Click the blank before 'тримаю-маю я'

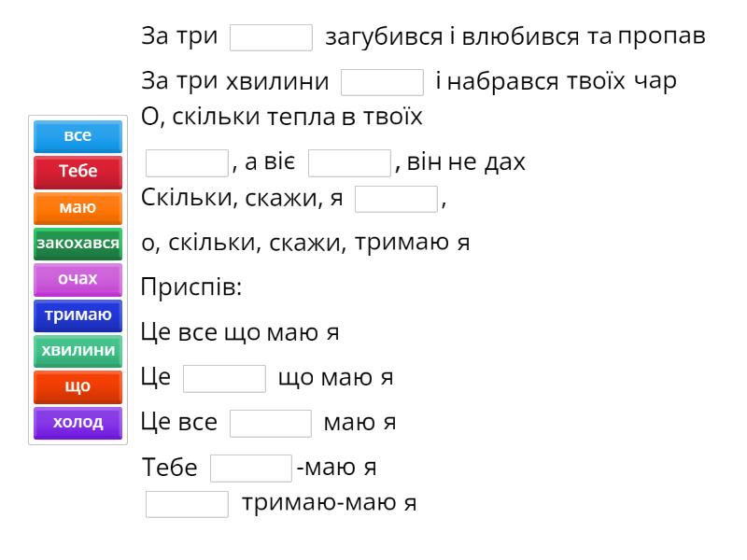click(187, 505)
